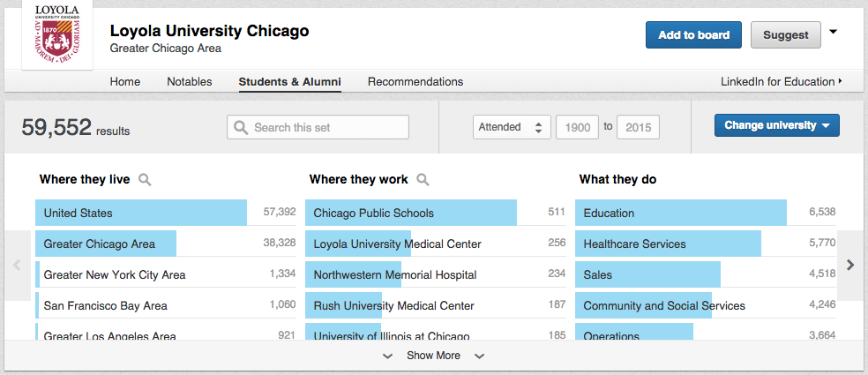
Task: Click the 1900 start year field
Action: pos(577,127)
